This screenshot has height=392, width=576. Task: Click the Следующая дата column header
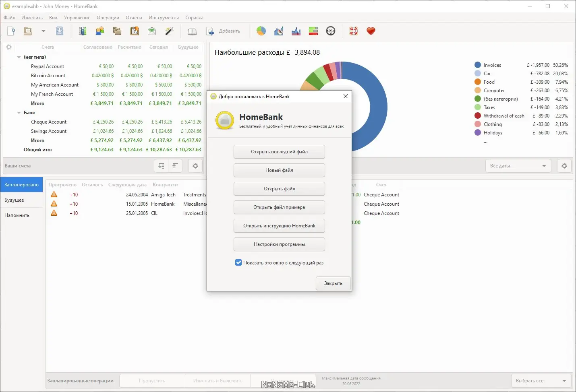(x=127, y=185)
